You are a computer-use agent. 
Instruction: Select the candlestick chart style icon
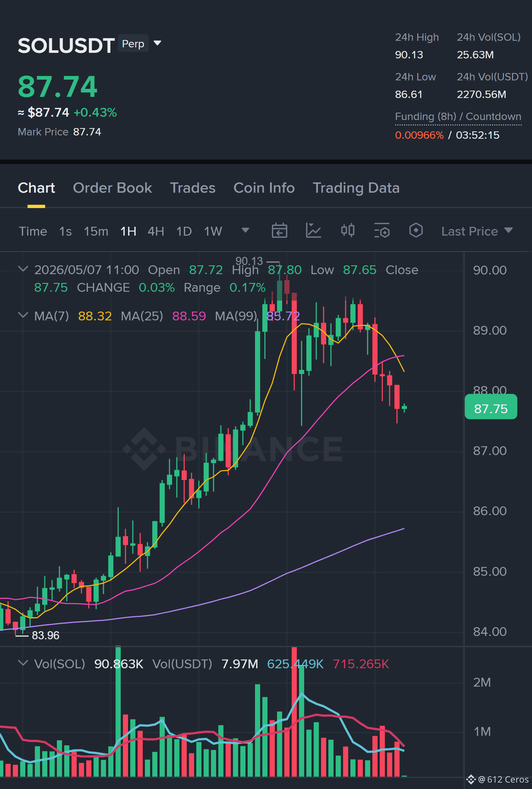coord(348,230)
